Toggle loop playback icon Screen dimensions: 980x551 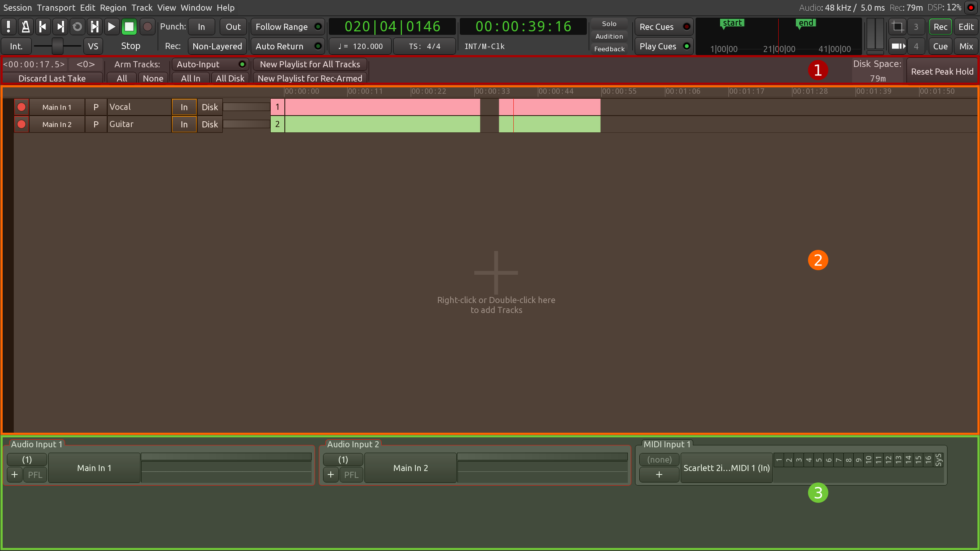[77, 27]
